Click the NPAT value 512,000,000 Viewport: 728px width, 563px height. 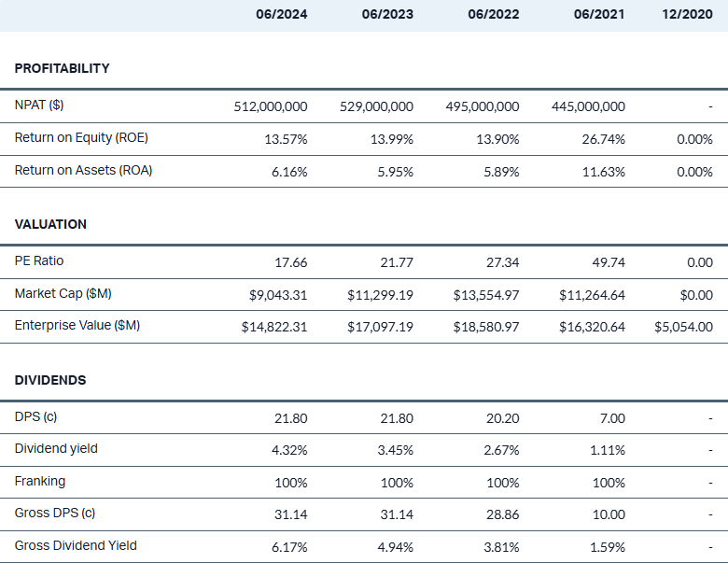pyautogui.click(x=270, y=106)
